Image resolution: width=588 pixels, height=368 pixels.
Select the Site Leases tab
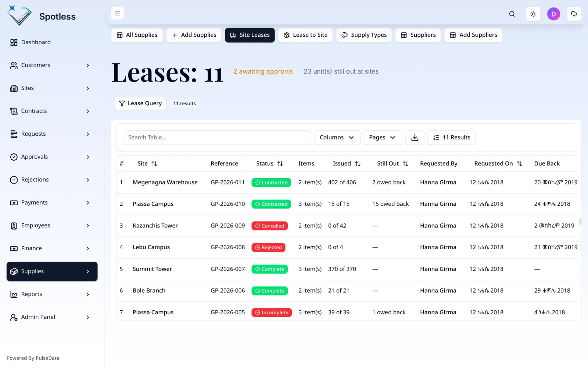click(250, 35)
